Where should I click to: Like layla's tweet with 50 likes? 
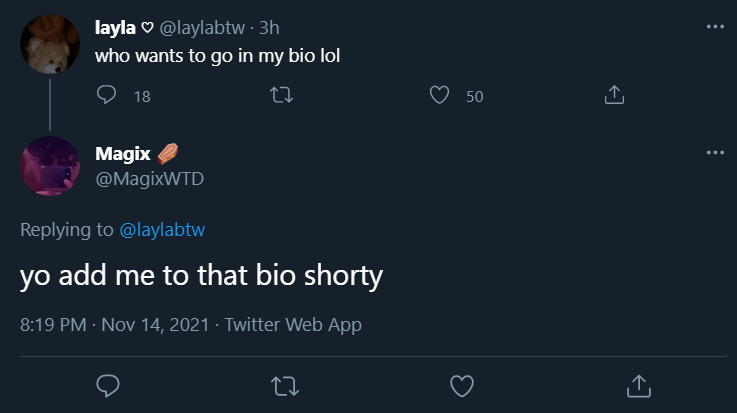pos(438,96)
